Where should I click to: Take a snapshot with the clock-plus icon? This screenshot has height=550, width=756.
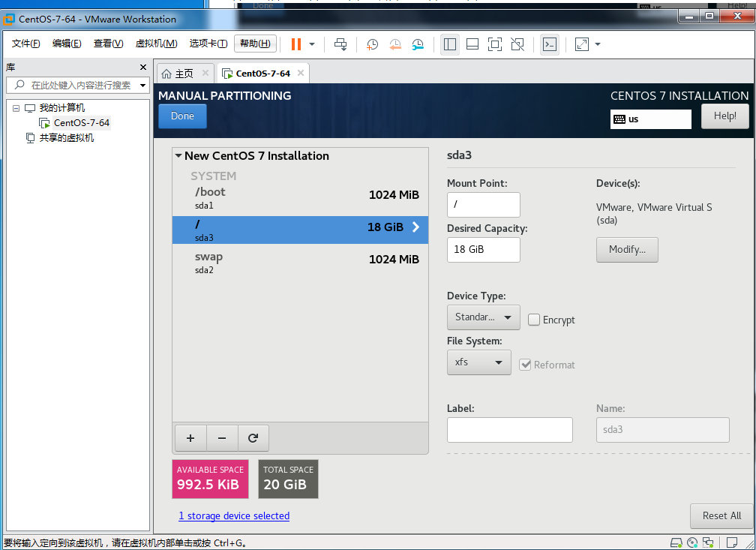pyautogui.click(x=372, y=44)
